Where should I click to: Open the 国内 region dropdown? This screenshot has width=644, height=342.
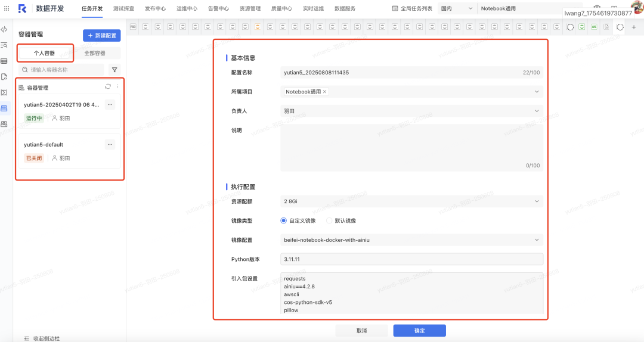point(457,8)
